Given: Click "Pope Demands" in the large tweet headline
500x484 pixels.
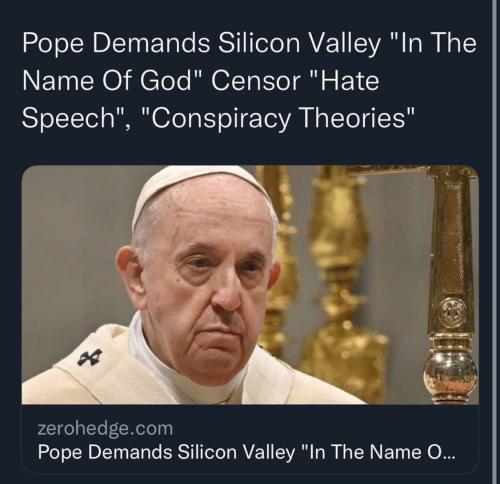Looking at the screenshot, I should tap(116, 44).
